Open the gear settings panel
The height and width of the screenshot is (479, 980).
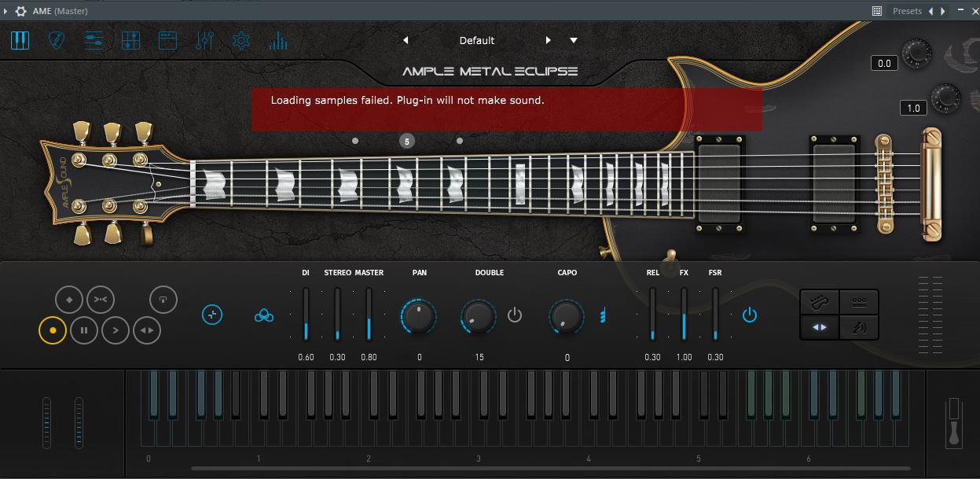point(241,40)
